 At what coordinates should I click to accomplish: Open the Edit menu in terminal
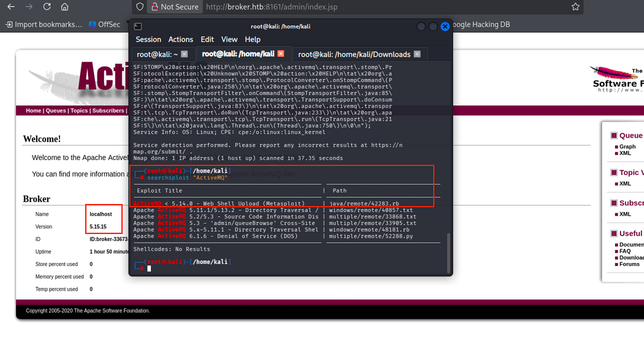pos(207,40)
